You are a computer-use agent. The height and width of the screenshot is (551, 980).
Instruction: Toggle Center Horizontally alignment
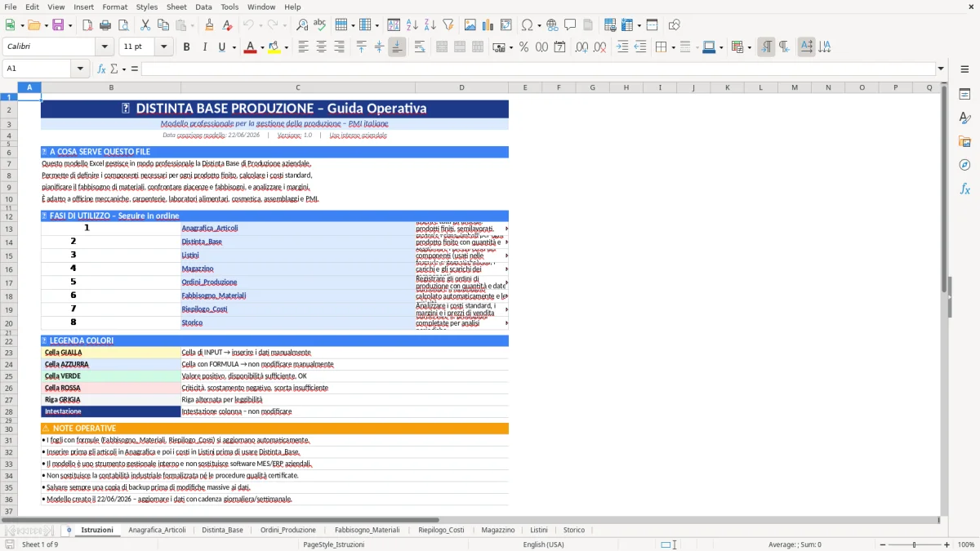click(x=321, y=47)
